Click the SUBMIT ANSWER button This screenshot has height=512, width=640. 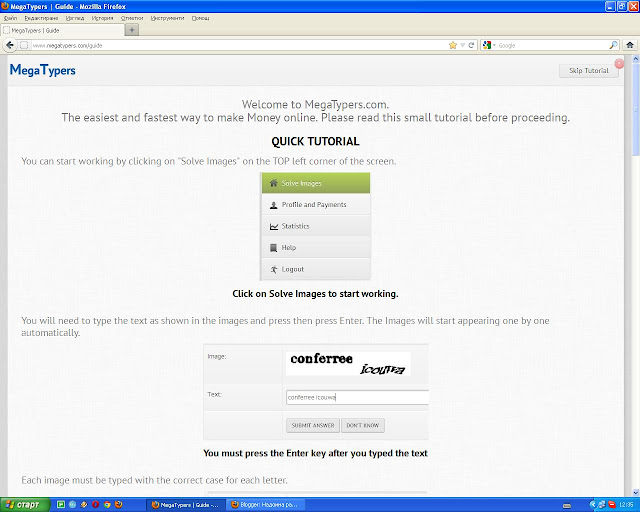313,425
